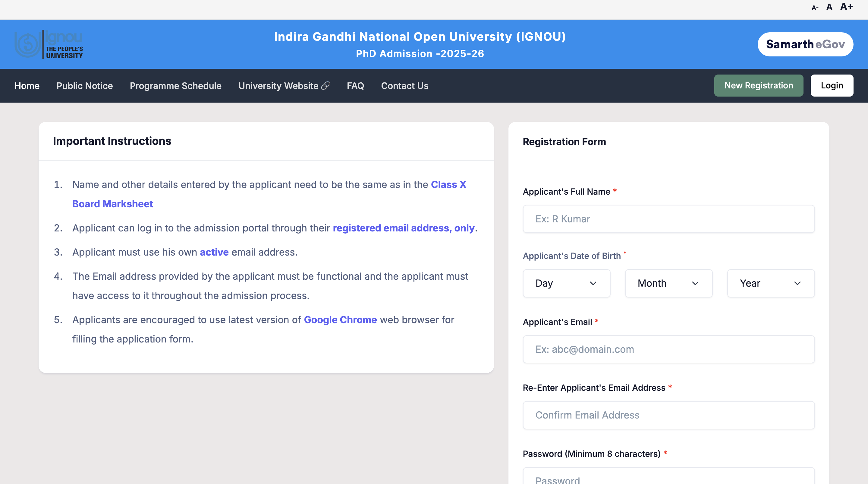This screenshot has width=868, height=484.
Task: Click the link icon beside University Website
Action: coord(325,86)
